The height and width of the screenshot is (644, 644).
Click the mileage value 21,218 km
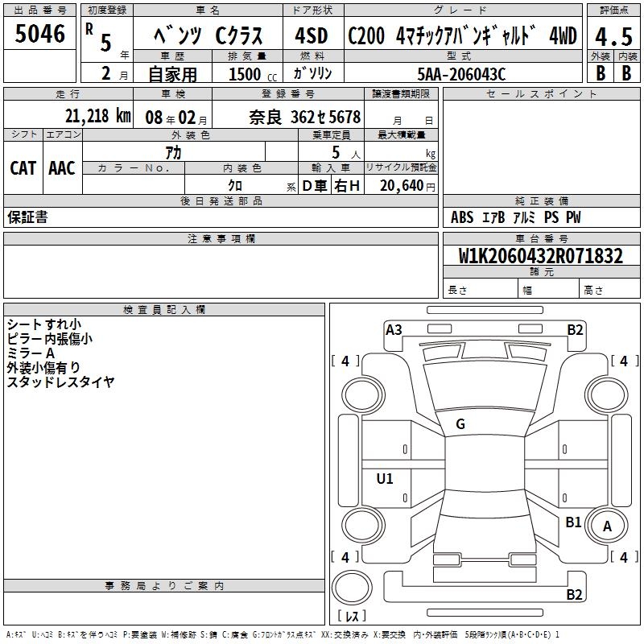[x=97, y=116]
